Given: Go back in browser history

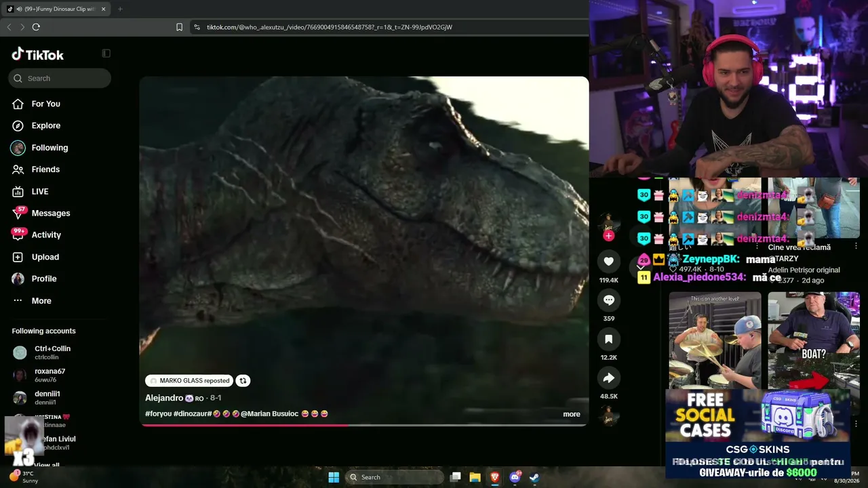Looking at the screenshot, I should tap(9, 27).
